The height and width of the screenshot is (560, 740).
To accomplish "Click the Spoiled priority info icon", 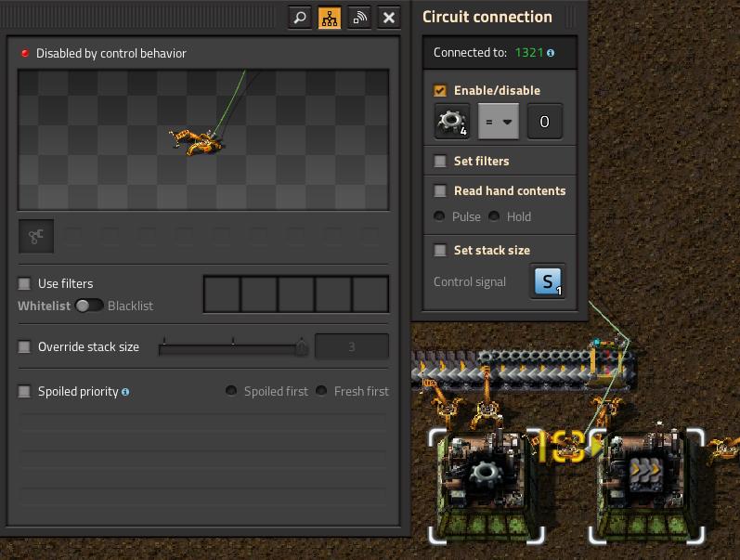I will (125, 392).
